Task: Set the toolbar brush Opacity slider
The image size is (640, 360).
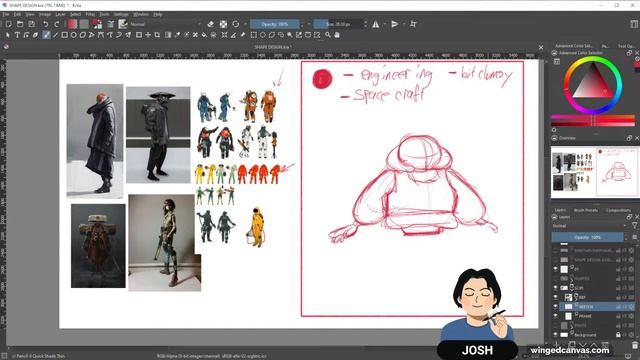Action: [275, 24]
